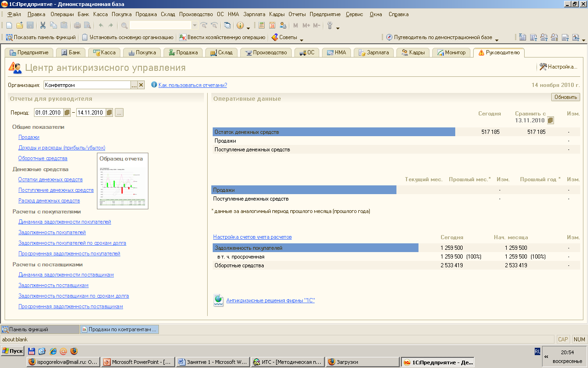
Task: Open the Calculator toolbar icon
Action: (x=262, y=25)
